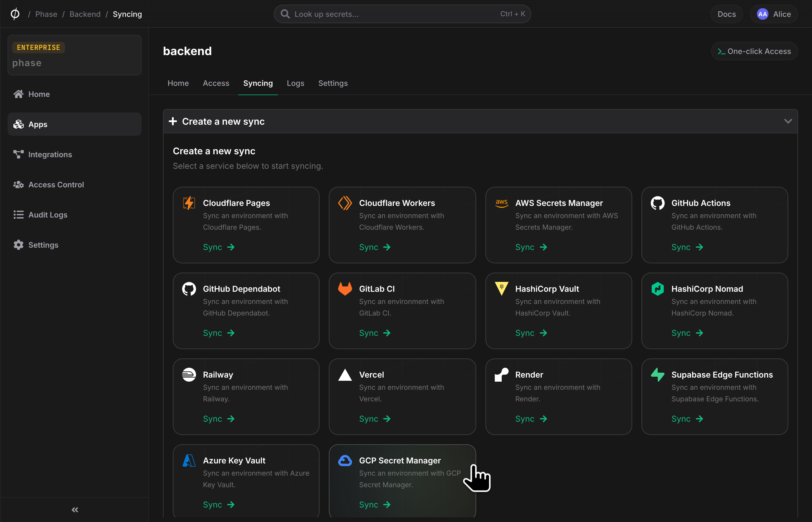Click the Vercel triangle icon

pos(345,375)
